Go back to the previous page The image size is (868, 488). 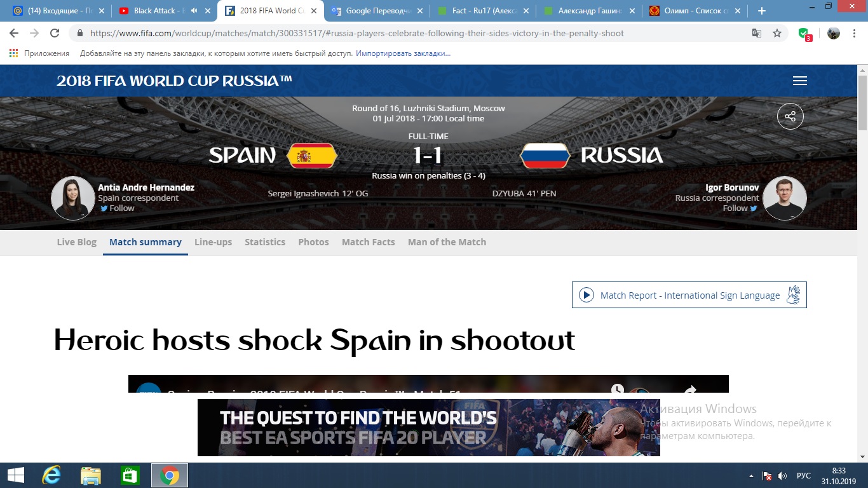[14, 33]
